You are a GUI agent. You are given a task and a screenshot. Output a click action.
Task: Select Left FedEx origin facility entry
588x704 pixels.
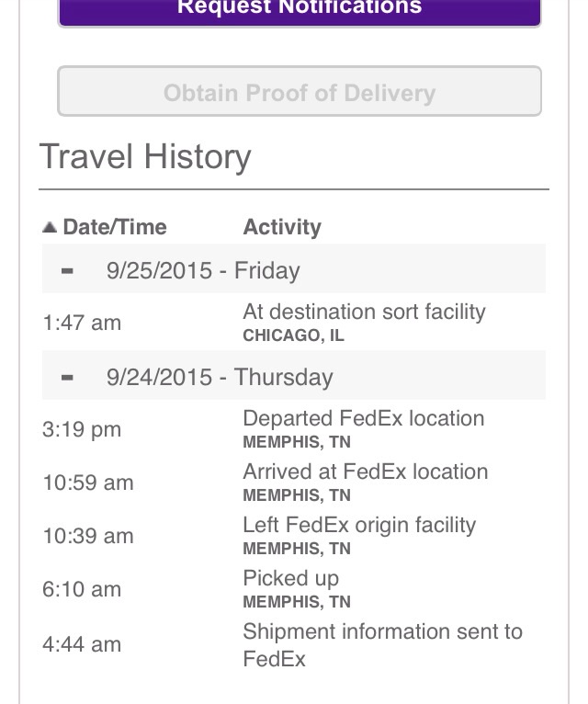(x=359, y=526)
